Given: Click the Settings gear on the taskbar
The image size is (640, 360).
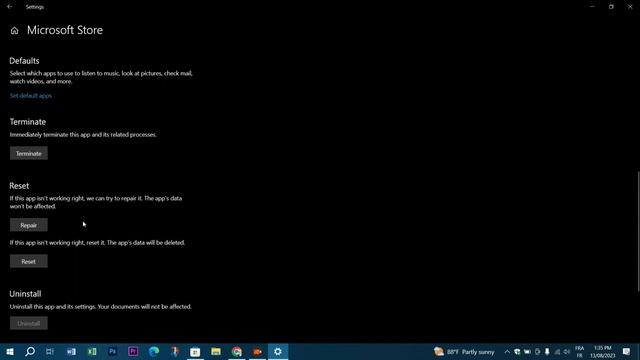Looking at the screenshot, I should tap(278, 351).
